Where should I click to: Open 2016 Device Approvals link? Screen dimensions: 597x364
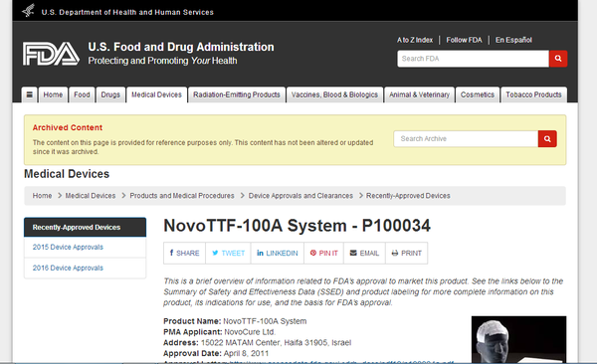[x=68, y=269]
